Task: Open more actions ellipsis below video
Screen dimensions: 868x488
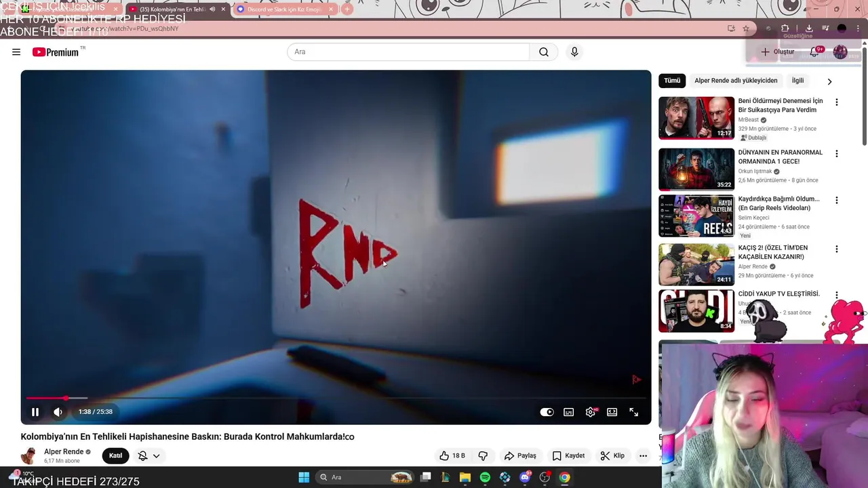Action: click(x=643, y=455)
